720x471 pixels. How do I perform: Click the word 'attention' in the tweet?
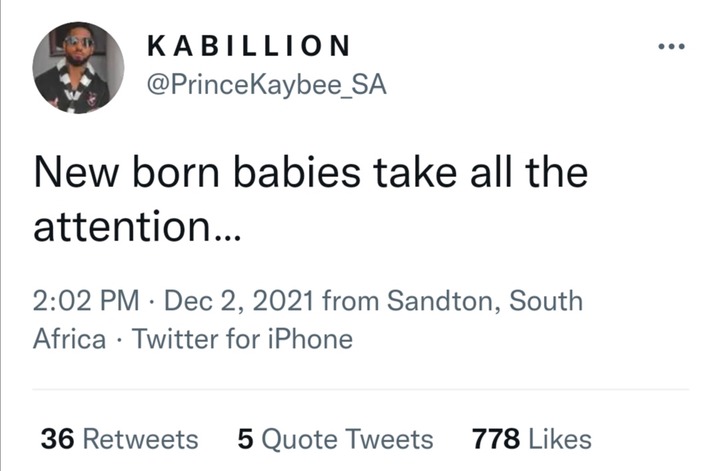122,227
